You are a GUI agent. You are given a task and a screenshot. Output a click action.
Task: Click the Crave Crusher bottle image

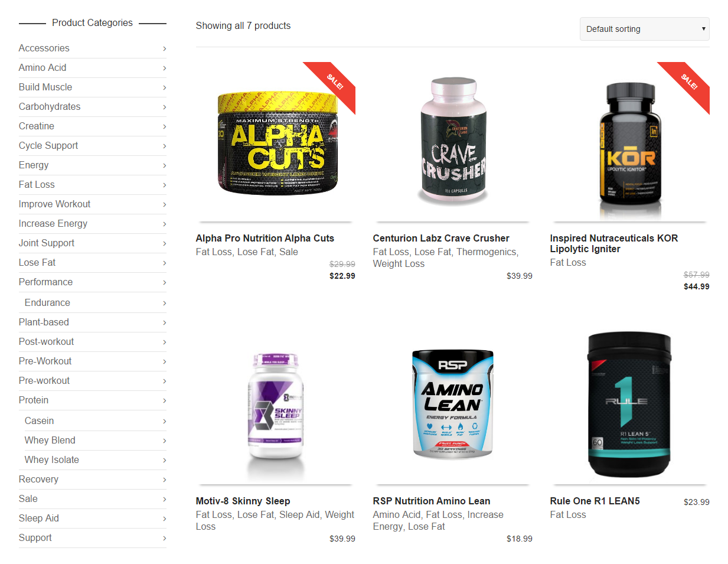[453, 142]
